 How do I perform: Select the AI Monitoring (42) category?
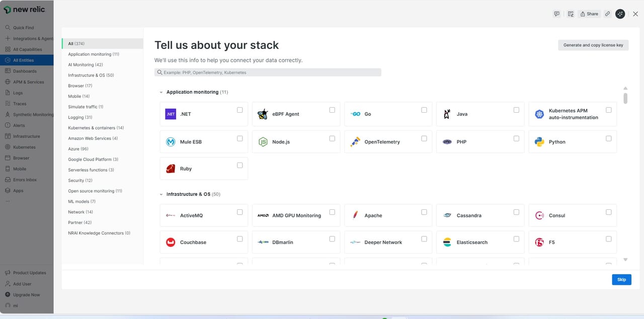(86, 65)
